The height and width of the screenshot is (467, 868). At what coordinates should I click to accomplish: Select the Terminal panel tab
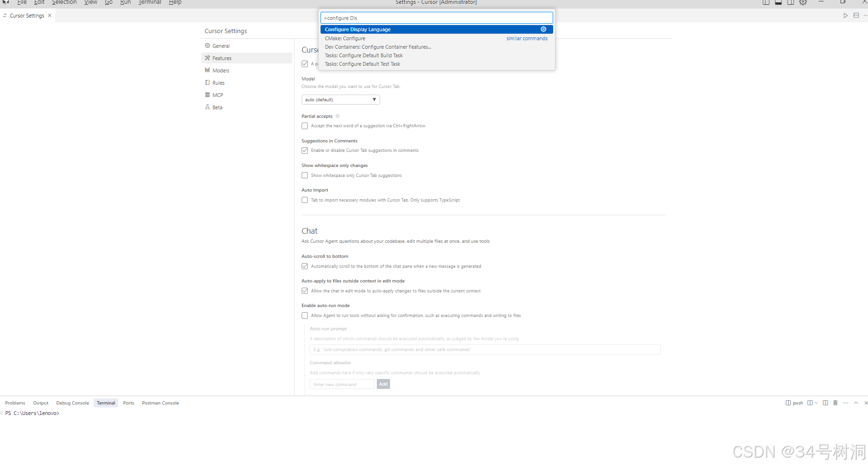pos(106,403)
